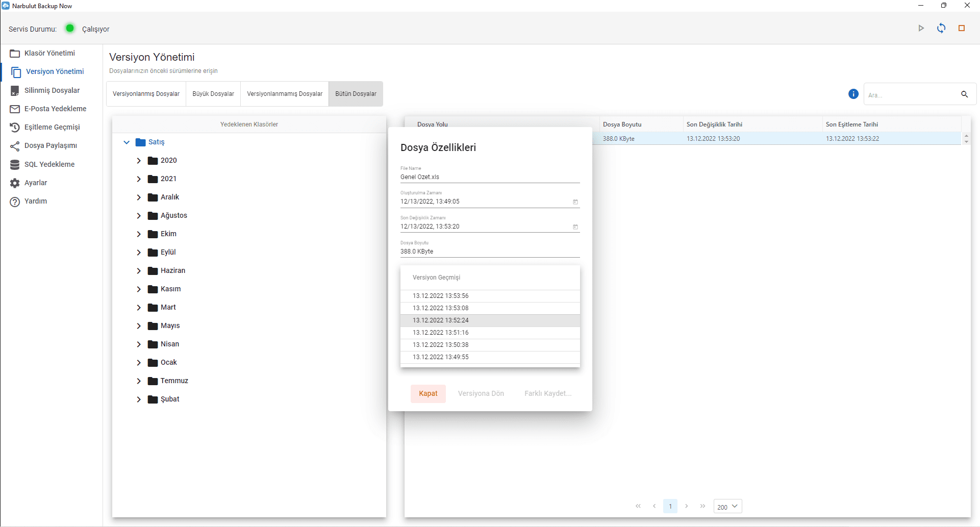Collapse the Satış root folder
Screen dimensions: 980x527
(127, 142)
